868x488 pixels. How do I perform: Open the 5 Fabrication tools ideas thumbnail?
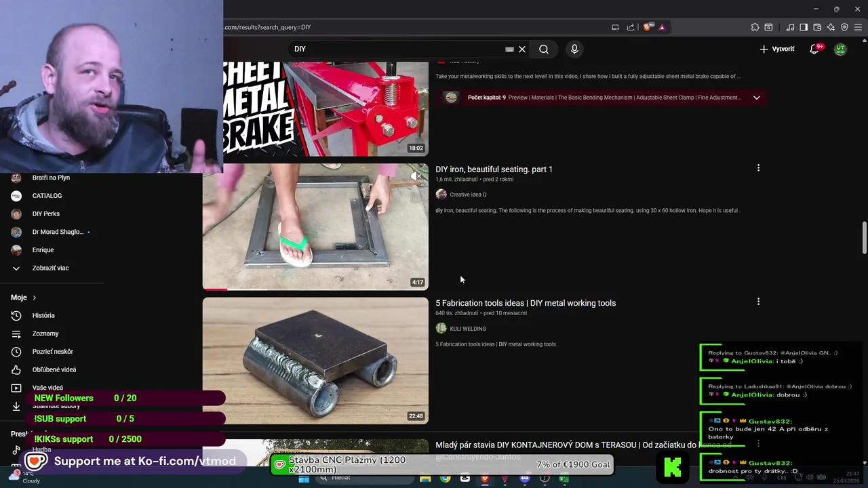point(315,361)
